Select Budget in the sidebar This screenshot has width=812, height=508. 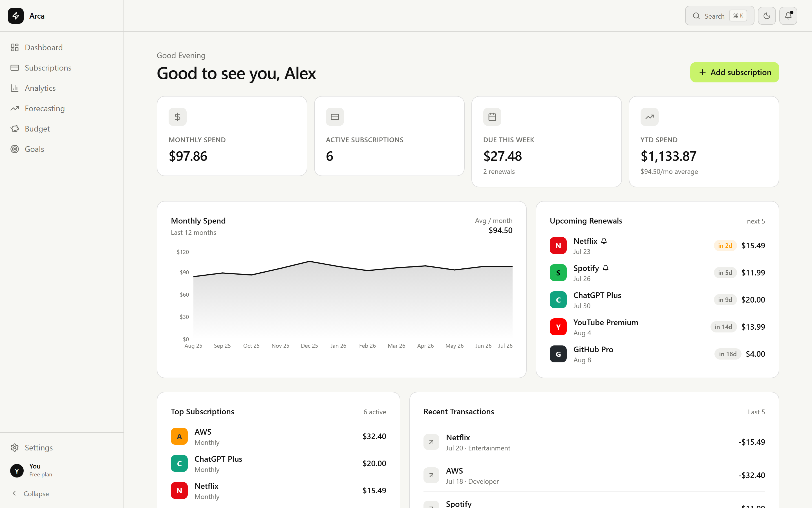[62, 129]
